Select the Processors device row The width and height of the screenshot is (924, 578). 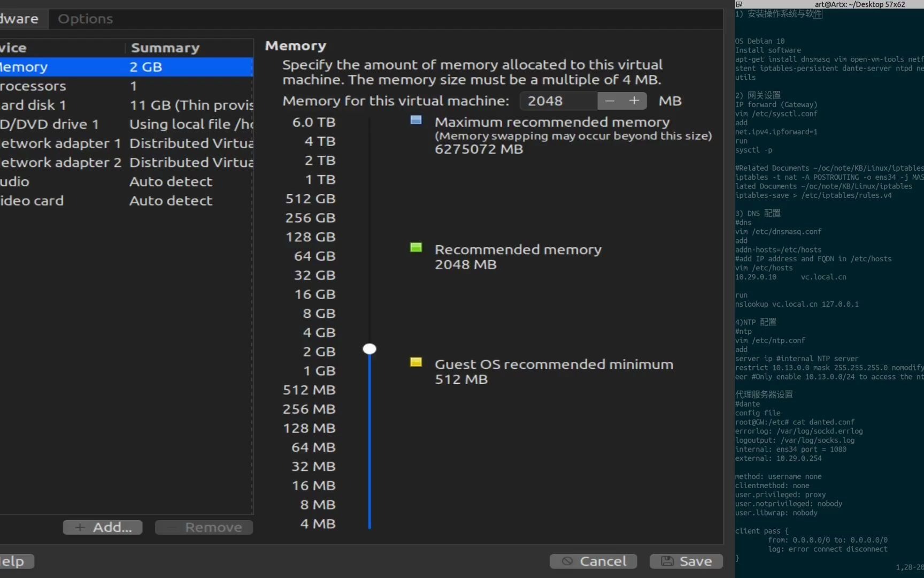[126, 86]
